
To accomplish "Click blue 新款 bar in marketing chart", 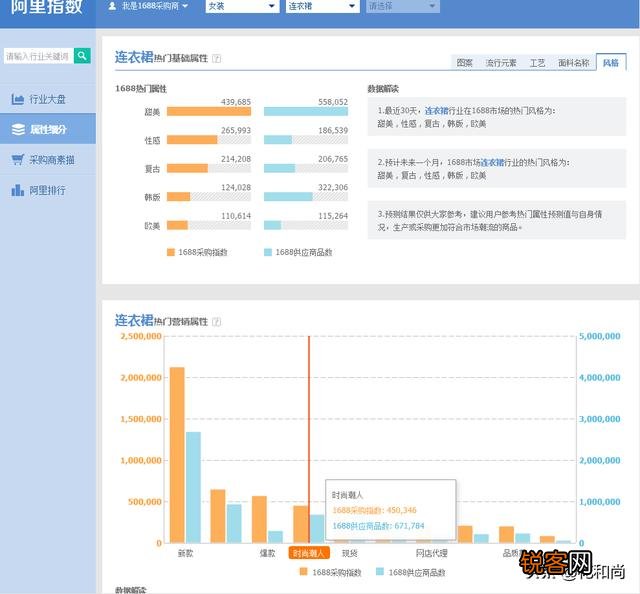I will (193, 487).
